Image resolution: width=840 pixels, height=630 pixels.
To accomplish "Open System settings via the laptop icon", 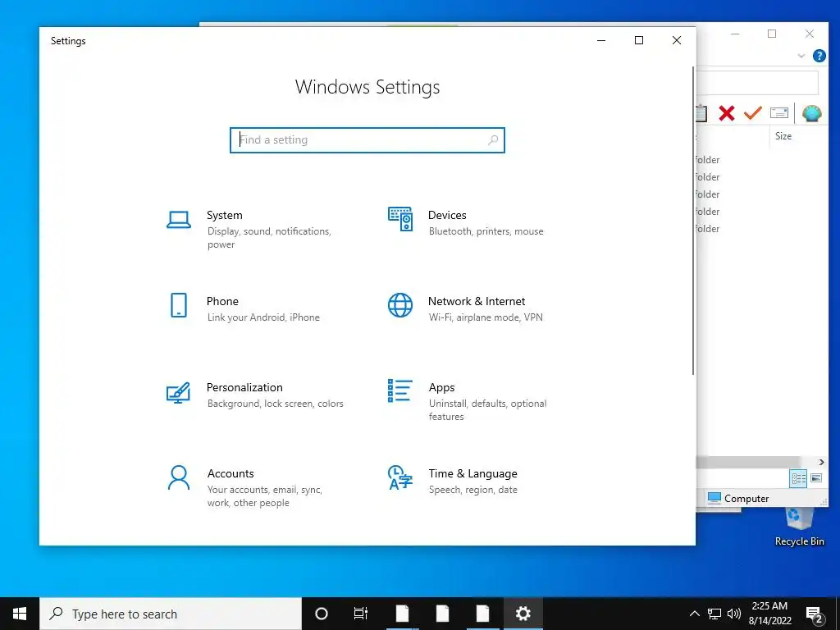I will [x=178, y=220].
